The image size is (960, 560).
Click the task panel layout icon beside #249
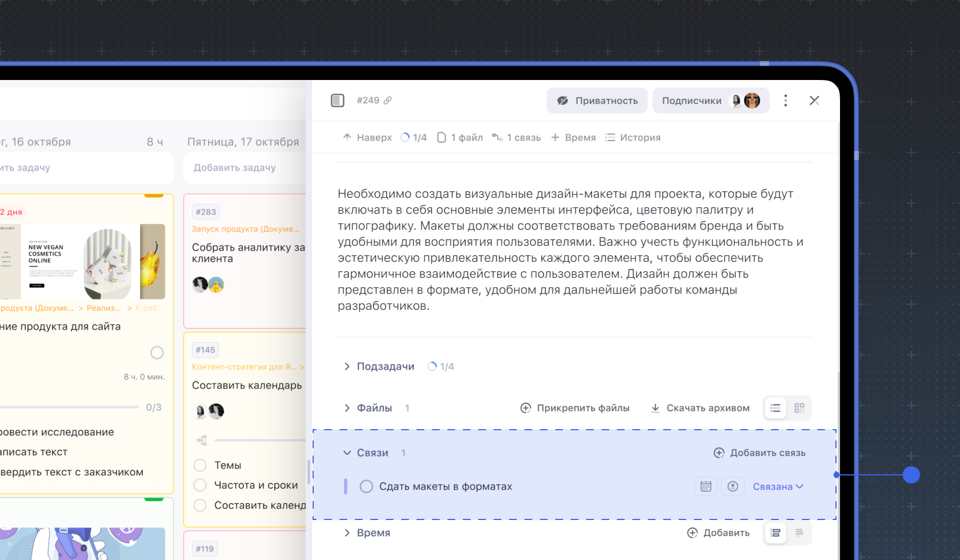(x=338, y=101)
